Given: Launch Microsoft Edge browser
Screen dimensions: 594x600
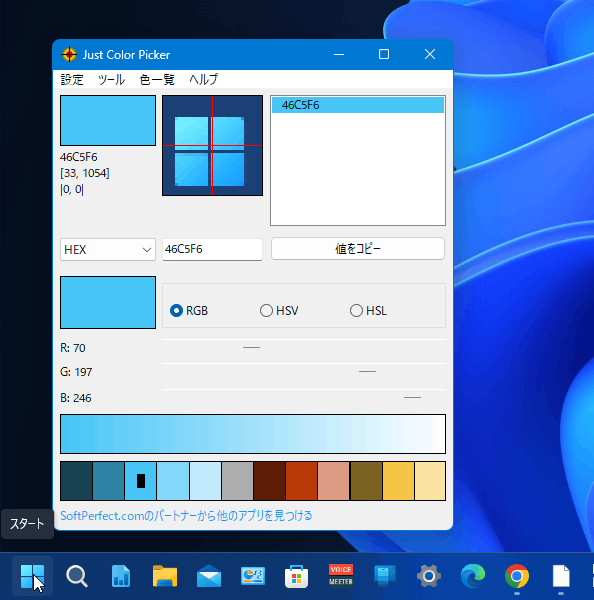Looking at the screenshot, I should pos(473,576).
